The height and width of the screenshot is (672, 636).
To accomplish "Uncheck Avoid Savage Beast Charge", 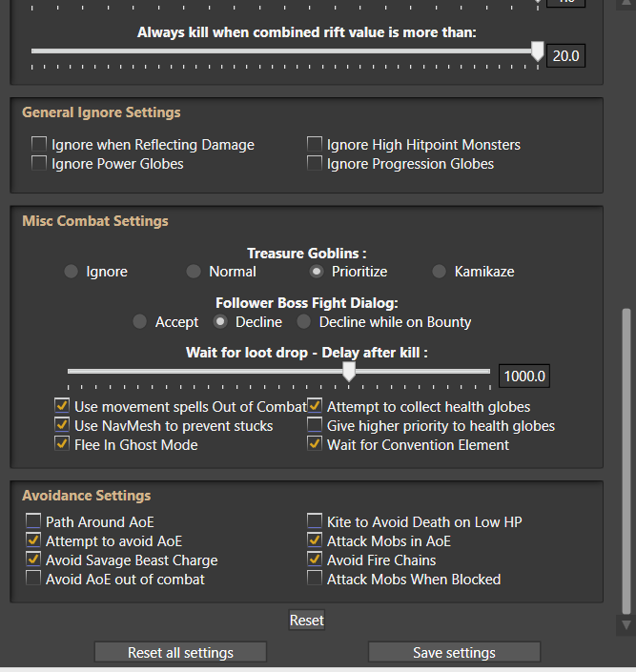I will click(34, 560).
